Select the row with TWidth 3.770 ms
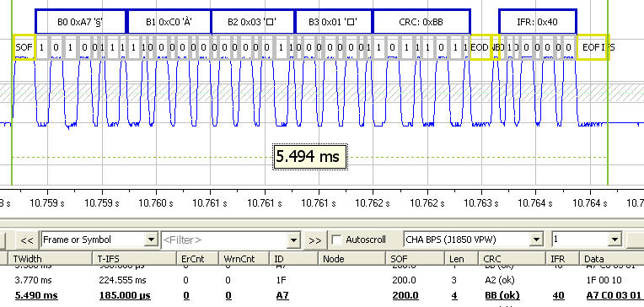Image resolution: width=644 pixels, height=307 pixels. tap(322, 280)
